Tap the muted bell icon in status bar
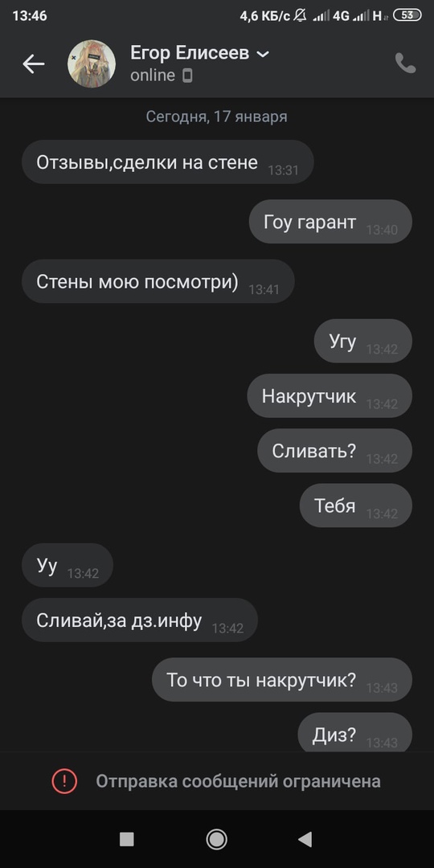The width and height of the screenshot is (434, 868). click(x=300, y=15)
